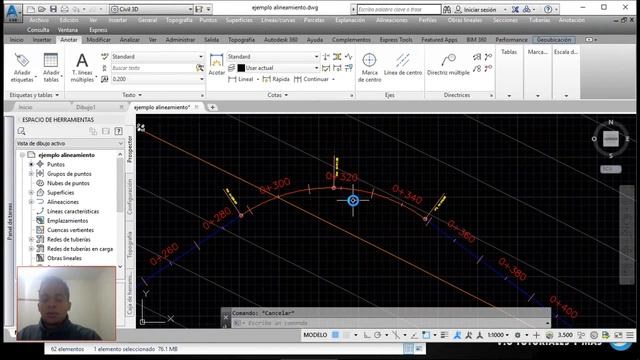Switch to the Inicio ribbon tab
This screenshot has height=360, width=640.
pyautogui.click(x=17, y=40)
